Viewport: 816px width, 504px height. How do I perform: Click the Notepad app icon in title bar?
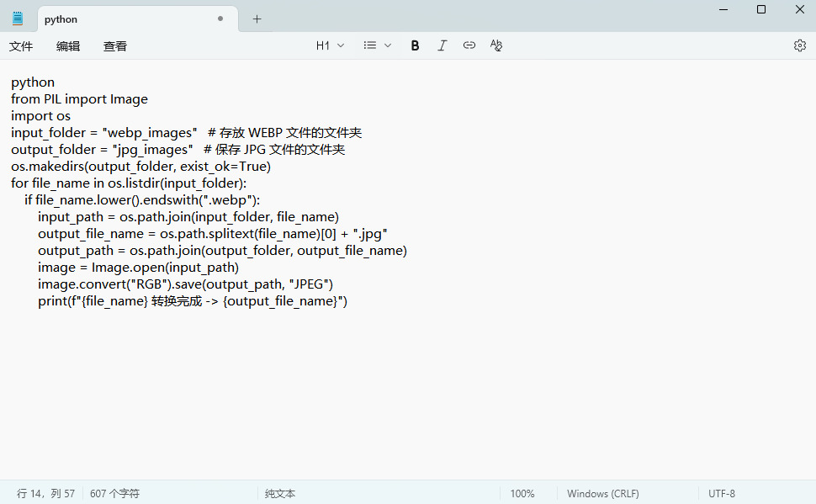pyautogui.click(x=18, y=19)
